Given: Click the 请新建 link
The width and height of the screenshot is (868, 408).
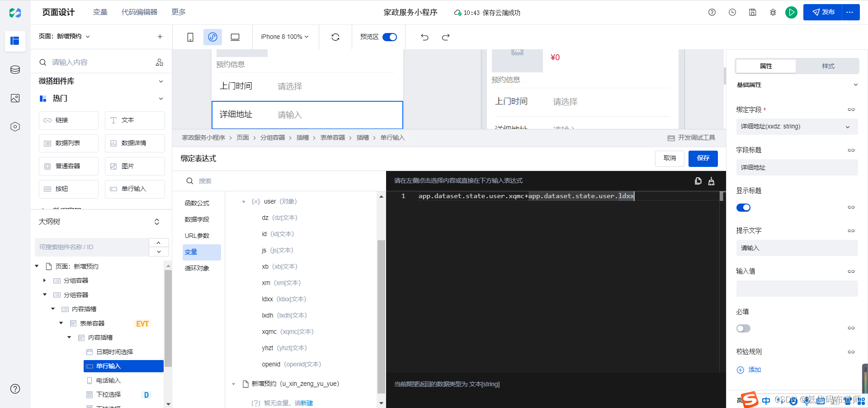Looking at the screenshot, I should [304, 403].
